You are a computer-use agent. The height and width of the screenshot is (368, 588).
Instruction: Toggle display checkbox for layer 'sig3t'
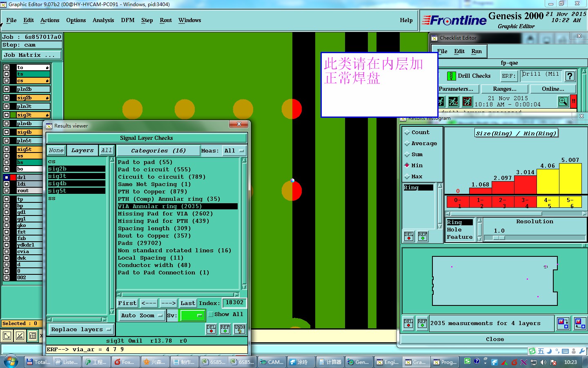7,115
